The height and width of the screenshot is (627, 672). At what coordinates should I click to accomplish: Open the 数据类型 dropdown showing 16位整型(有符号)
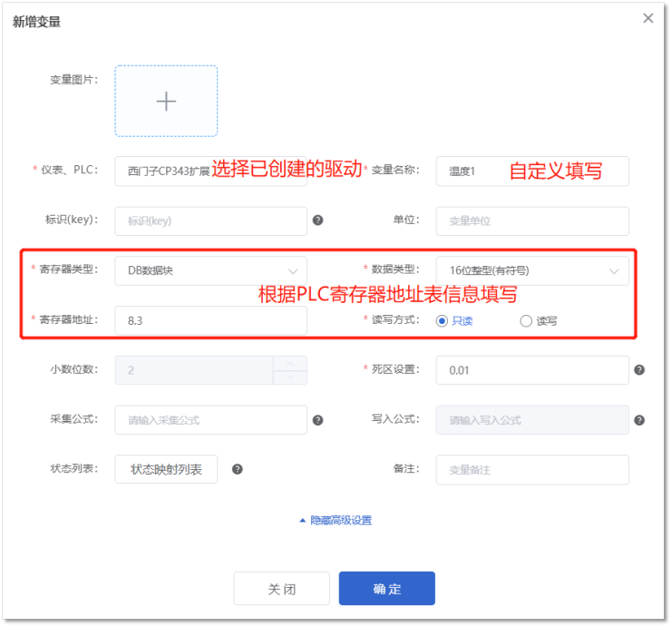532,270
